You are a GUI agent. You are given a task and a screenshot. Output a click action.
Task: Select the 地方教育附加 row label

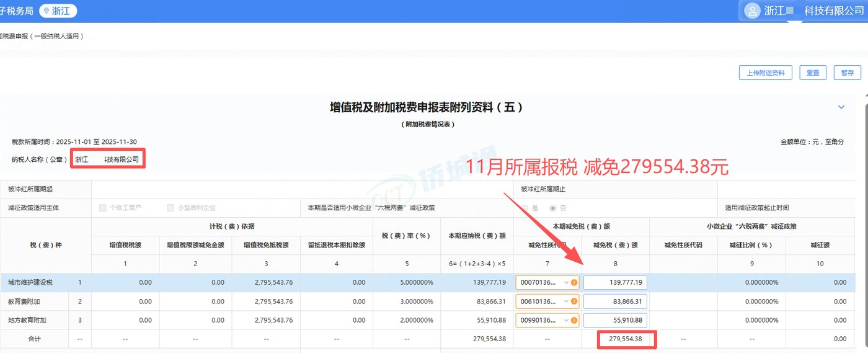click(x=27, y=320)
